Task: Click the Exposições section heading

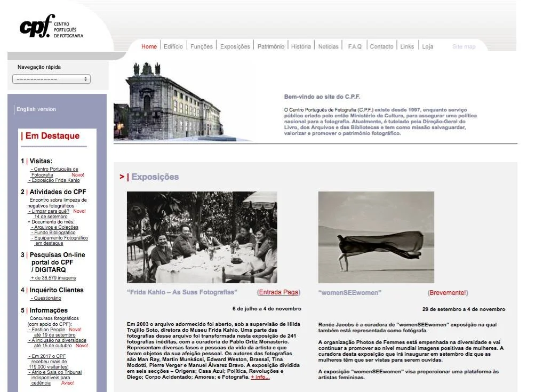Action: click(x=155, y=177)
